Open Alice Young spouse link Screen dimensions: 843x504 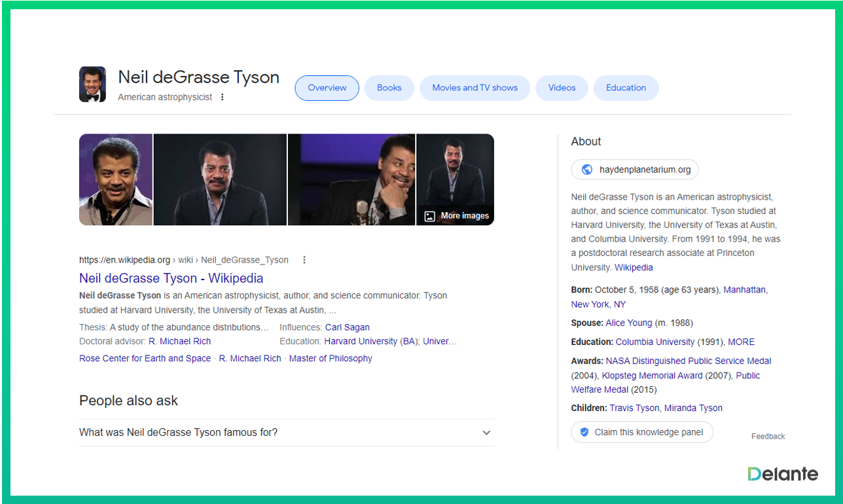629,323
